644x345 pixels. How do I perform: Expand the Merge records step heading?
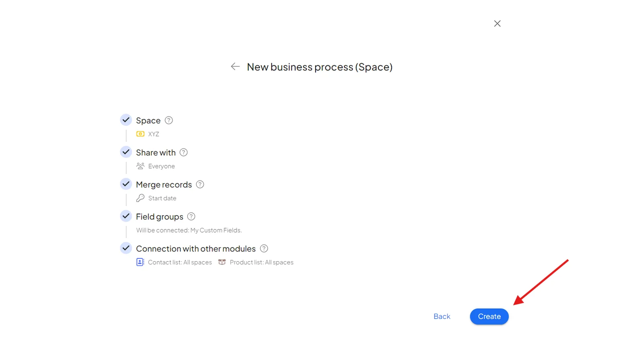tap(164, 185)
